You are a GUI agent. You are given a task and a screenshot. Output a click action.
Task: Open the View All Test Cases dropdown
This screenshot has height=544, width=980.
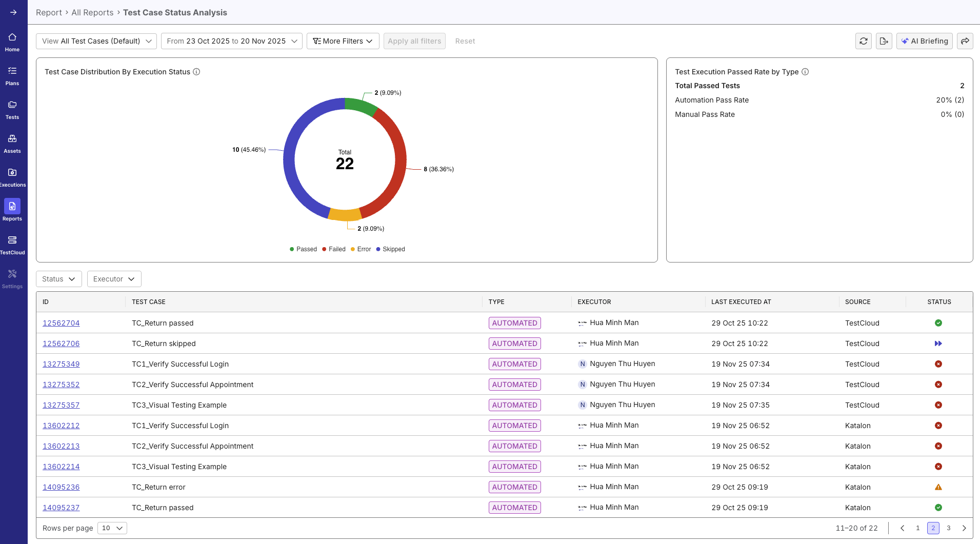pos(96,41)
